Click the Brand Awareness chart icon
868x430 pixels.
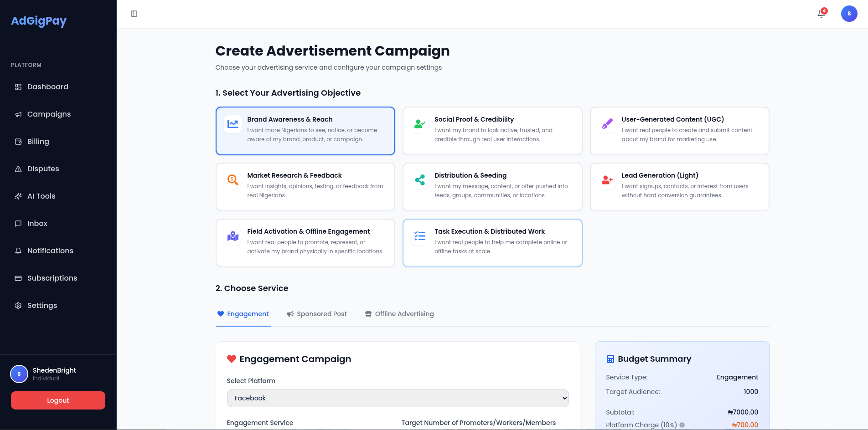tap(233, 124)
